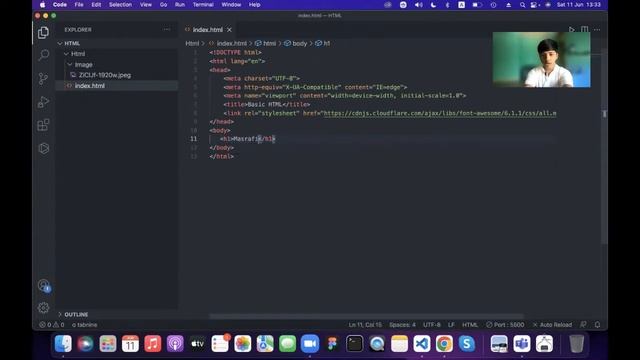Open the Run menu
Viewport: 640px width, 360px height.
coord(180,4)
